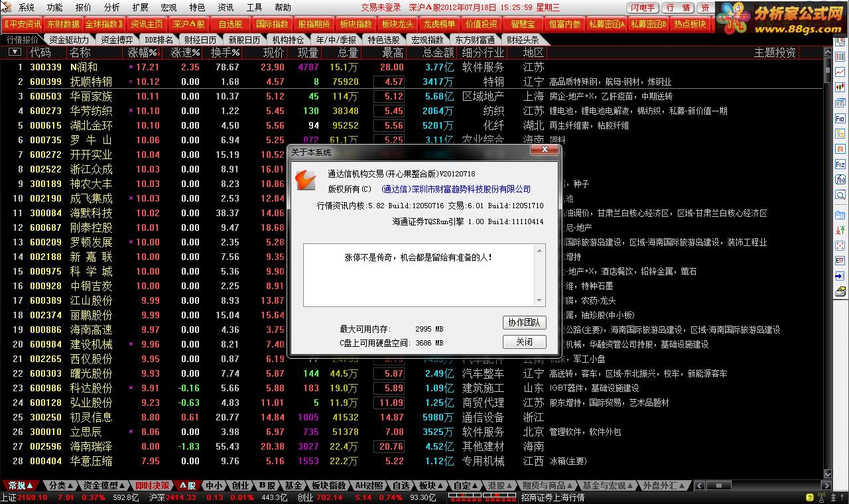
Task: Expand the 自定 bottom tab menu
Action: [x=466, y=485]
